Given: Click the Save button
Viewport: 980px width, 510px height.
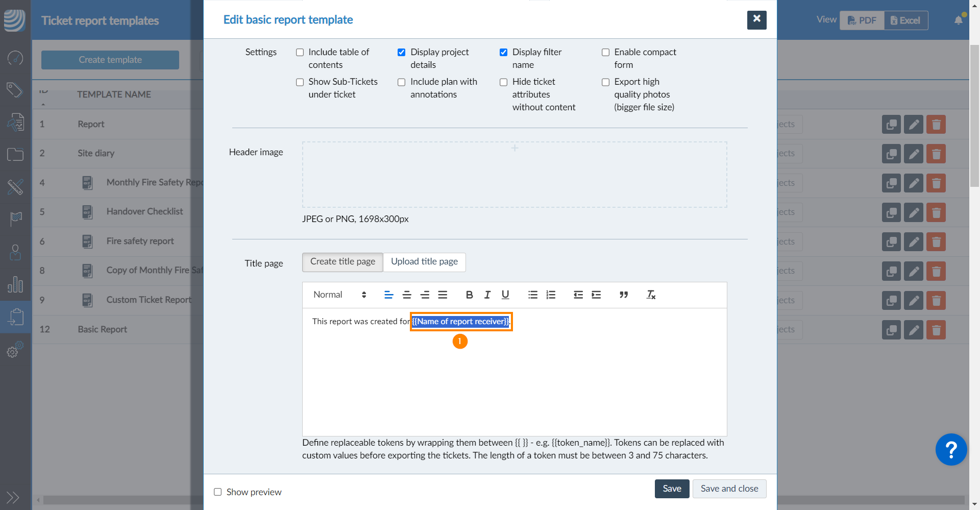Looking at the screenshot, I should tap(672, 489).
